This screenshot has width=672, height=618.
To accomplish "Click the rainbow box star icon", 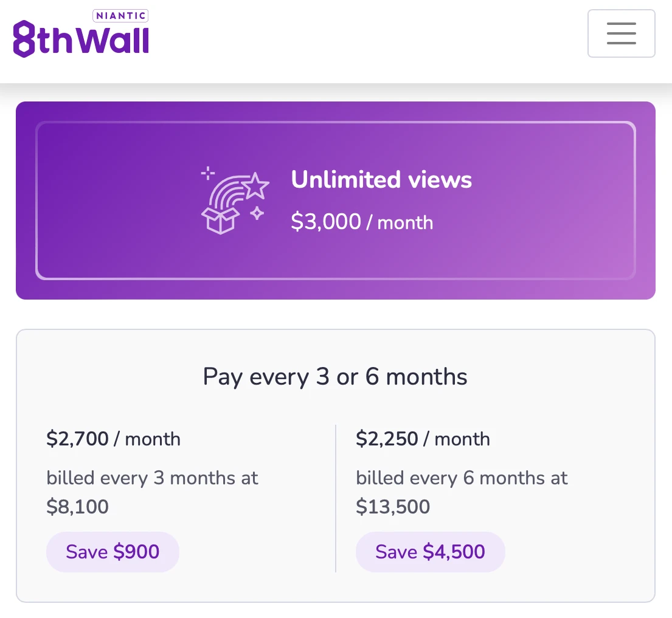I will tap(235, 200).
